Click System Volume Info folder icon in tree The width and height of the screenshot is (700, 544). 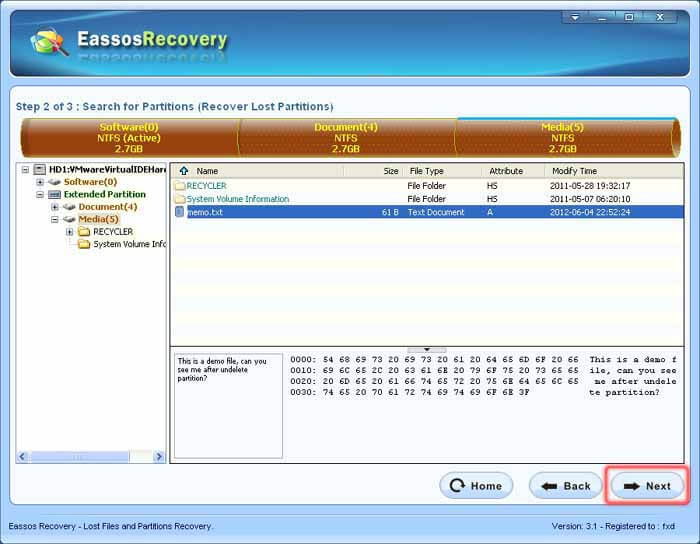[x=84, y=244]
